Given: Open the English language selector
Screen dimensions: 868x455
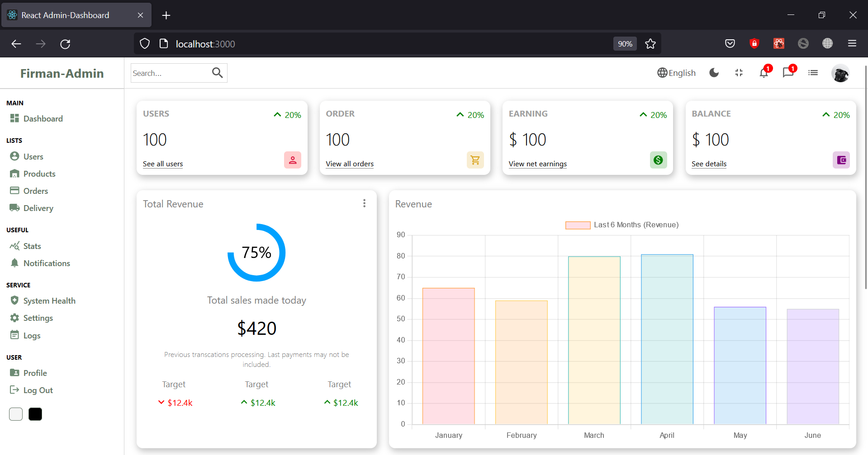Looking at the screenshot, I should pyautogui.click(x=676, y=73).
